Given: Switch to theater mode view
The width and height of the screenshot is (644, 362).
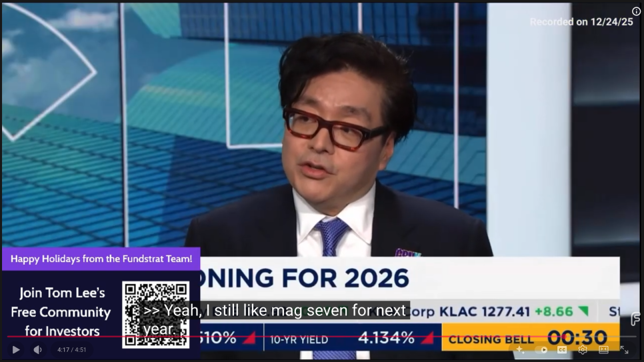Looking at the screenshot, I should [603, 350].
